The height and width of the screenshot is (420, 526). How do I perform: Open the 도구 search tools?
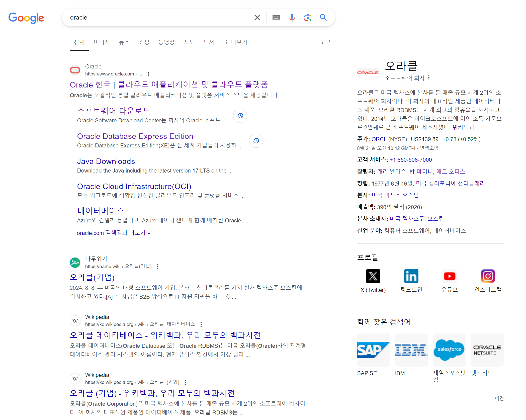coord(325,42)
